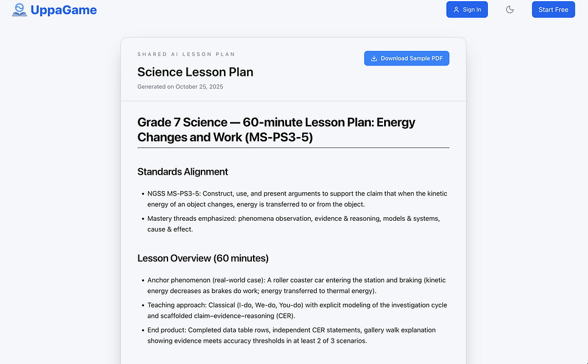
Task: Click the divider line under the lesson heading
Action: (293, 147)
